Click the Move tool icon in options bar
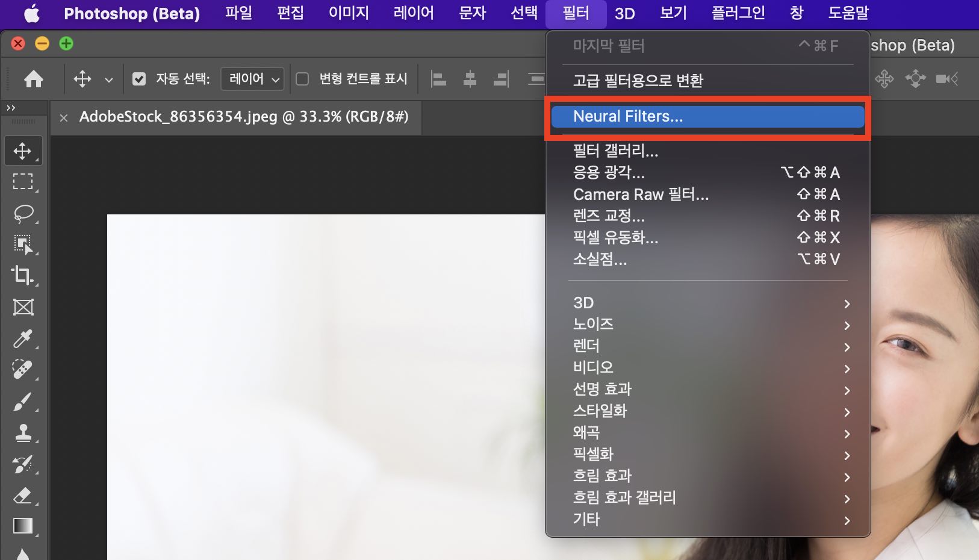The height and width of the screenshot is (560, 979). pos(82,79)
